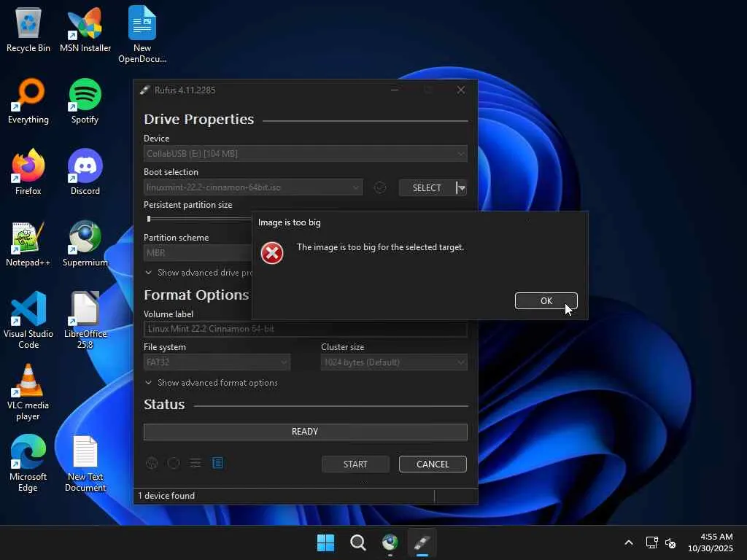Open muted volume tray icon
This screenshot has height=560, width=747.
(670, 542)
